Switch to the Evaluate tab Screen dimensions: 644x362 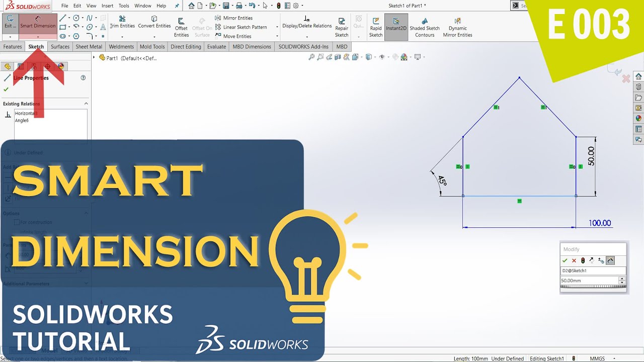click(x=216, y=47)
